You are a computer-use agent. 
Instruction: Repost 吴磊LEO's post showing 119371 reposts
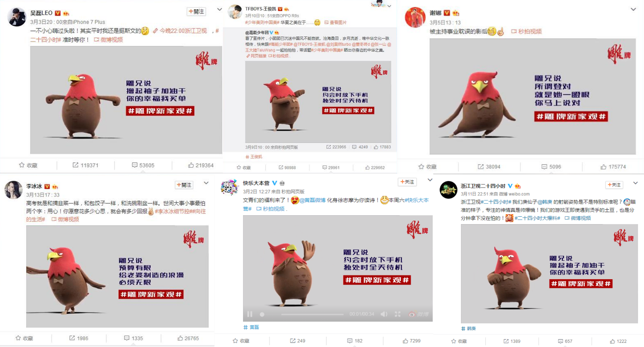[x=85, y=165]
